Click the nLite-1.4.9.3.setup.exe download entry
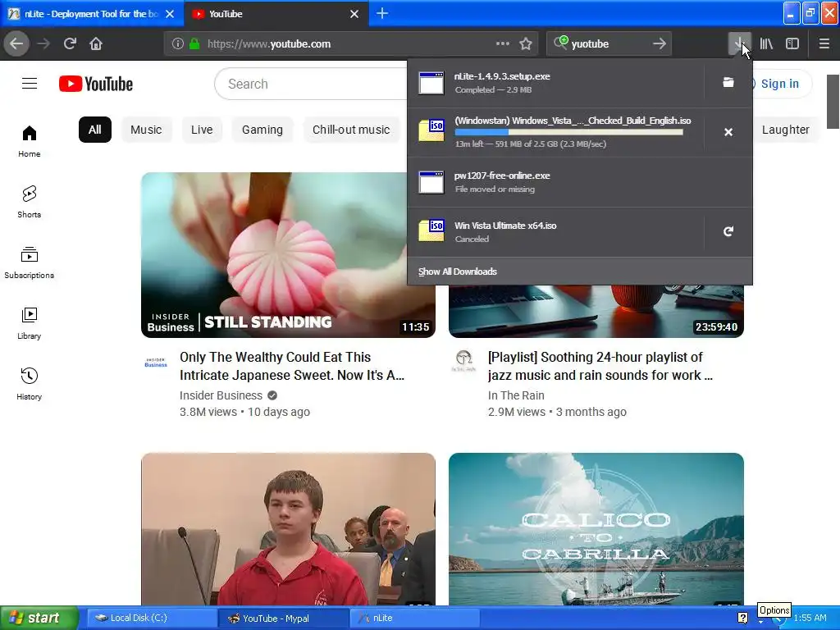The image size is (840, 630). click(x=555, y=83)
